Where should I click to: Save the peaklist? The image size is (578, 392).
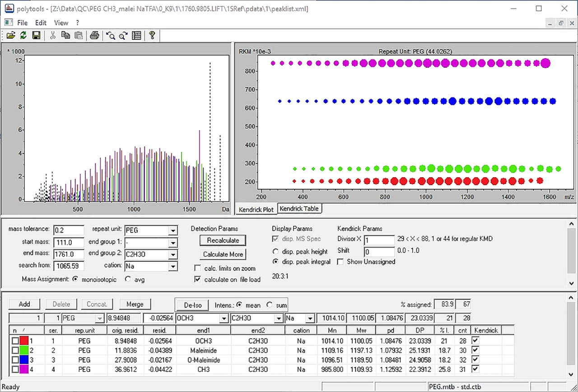pyautogui.click(x=36, y=35)
